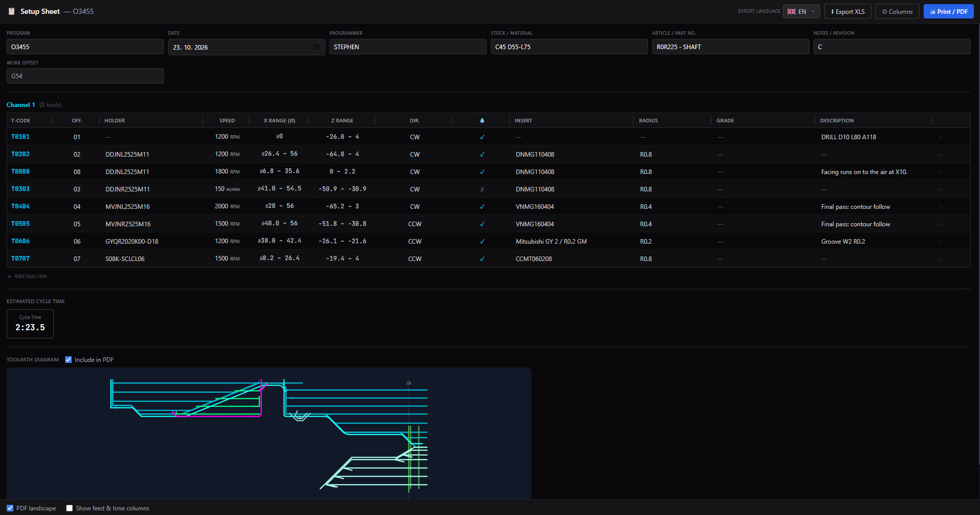The height and width of the screenshot is (515, 980).
Task: Toggle coolant for tool T0404
Action: pos(482,207)
